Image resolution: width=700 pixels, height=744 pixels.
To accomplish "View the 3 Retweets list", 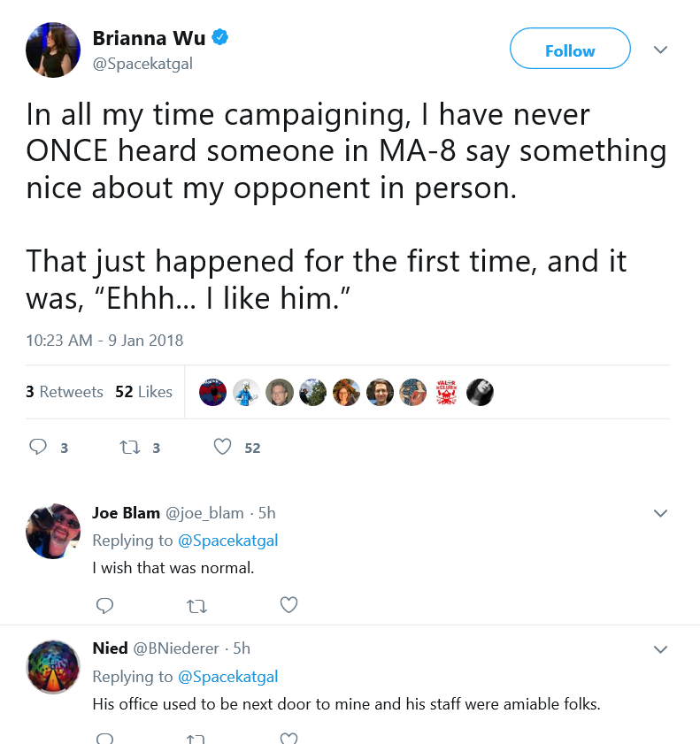I will (x=65, y=391).
